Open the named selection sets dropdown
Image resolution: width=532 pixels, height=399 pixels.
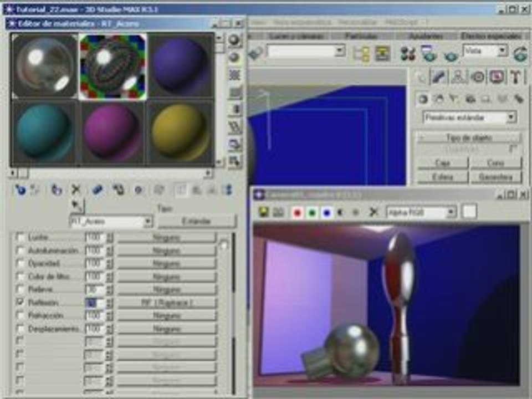[339, 52]
